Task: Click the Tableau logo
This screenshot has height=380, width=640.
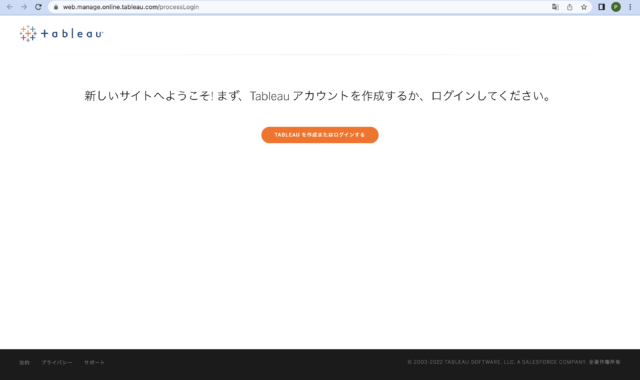Action: (61, 33)
